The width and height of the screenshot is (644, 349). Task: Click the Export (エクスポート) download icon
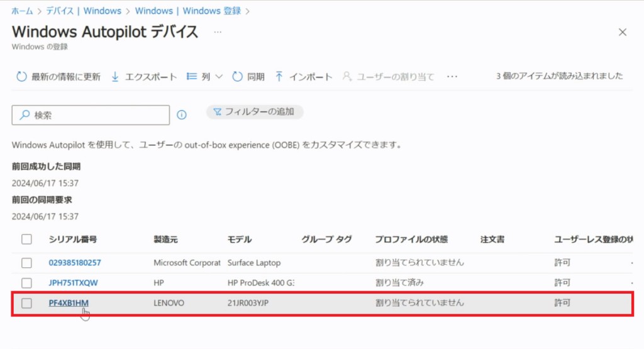click(115, 77)
